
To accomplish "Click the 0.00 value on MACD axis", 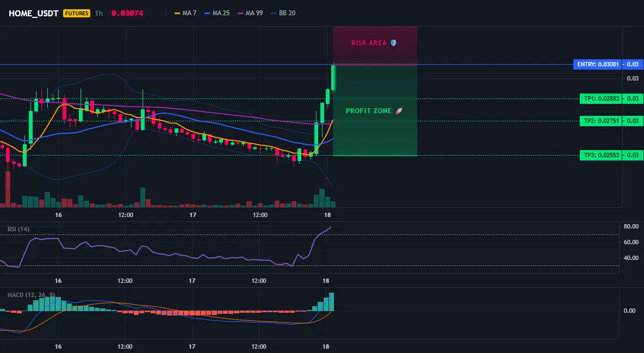I will coord(630,311).
